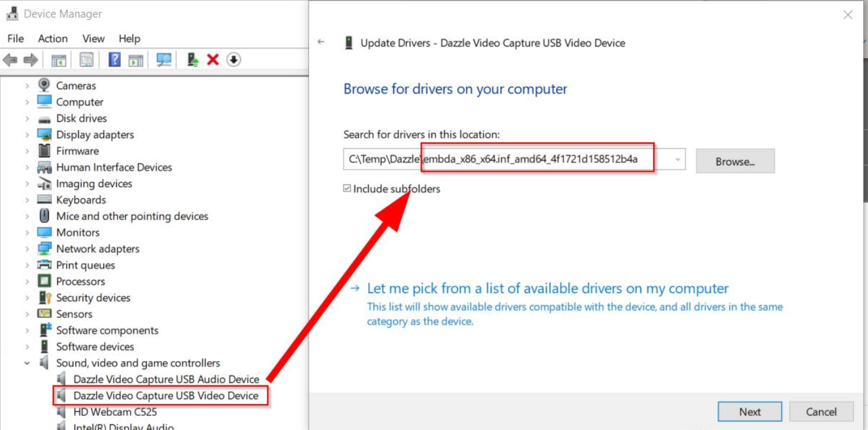Click the red X Uninstall device icon

pos(213,59)
